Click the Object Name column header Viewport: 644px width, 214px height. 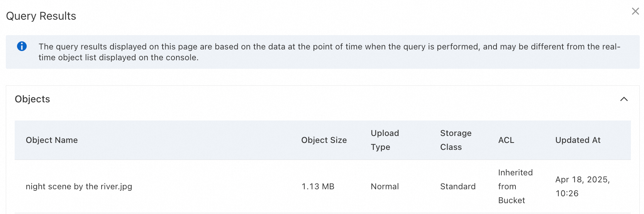pyautogui.click(x=52, y=140)
